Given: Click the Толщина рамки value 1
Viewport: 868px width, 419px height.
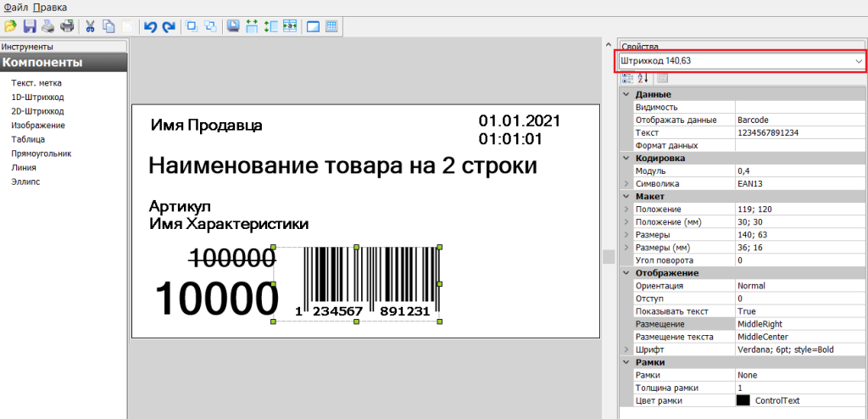Looking at the screenshot, I should click(800, 388).
